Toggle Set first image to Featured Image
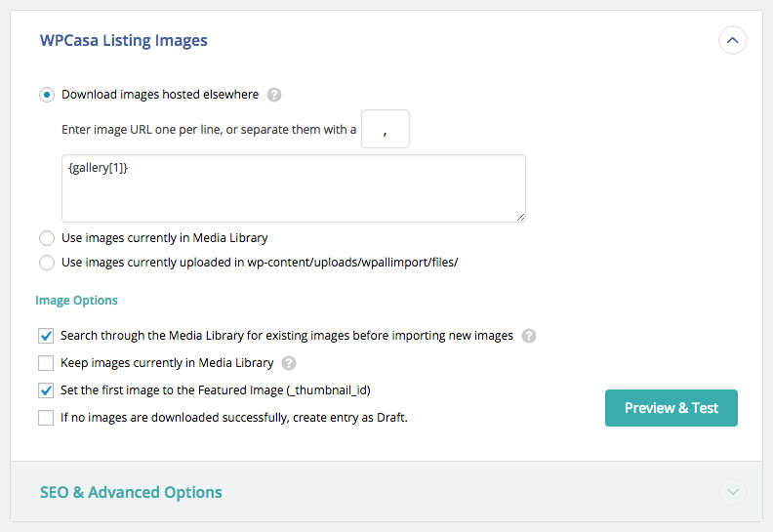 [46, 390]
